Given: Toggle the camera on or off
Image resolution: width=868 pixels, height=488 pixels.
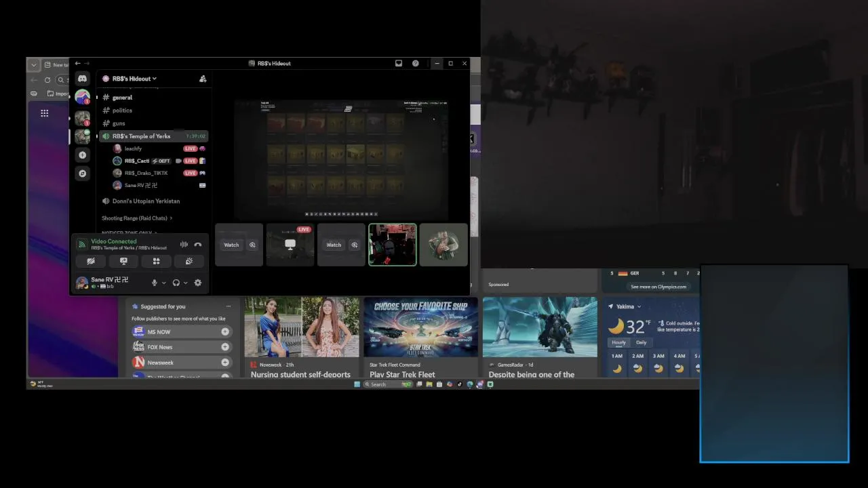Looking at the screenshot, I should coord(91,261).
